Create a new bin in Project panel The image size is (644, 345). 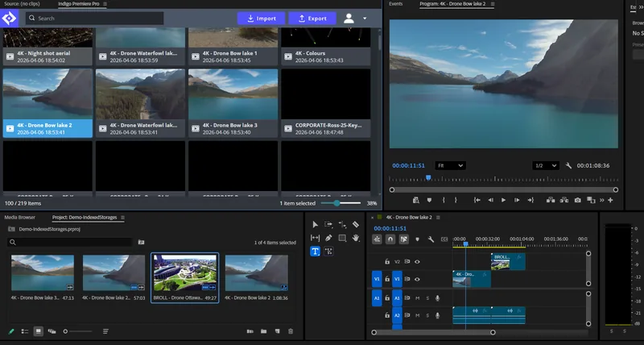pyautogui.click(x=264, y=331)
